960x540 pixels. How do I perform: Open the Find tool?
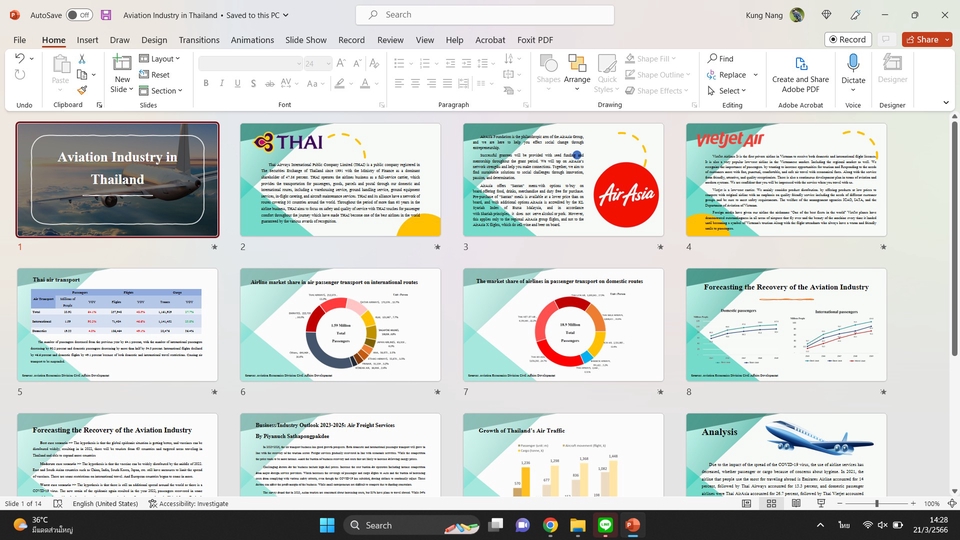click(721, 58)
